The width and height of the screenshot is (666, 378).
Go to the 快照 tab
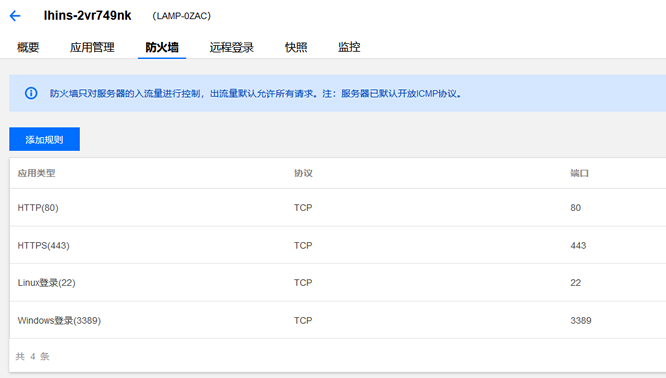[296, 47]
